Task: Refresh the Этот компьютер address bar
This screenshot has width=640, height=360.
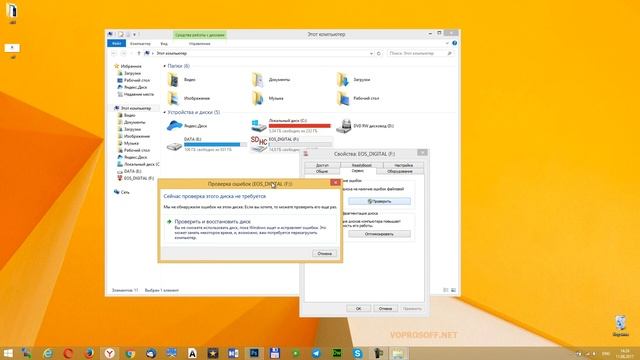Action: pos(379,53)
